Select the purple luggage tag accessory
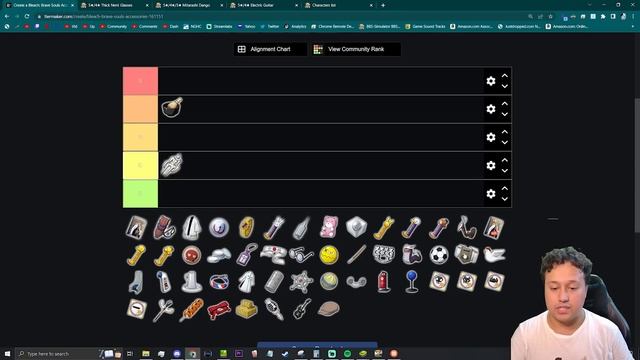Viewport: 640px width, 360px height. click(247, 255)
